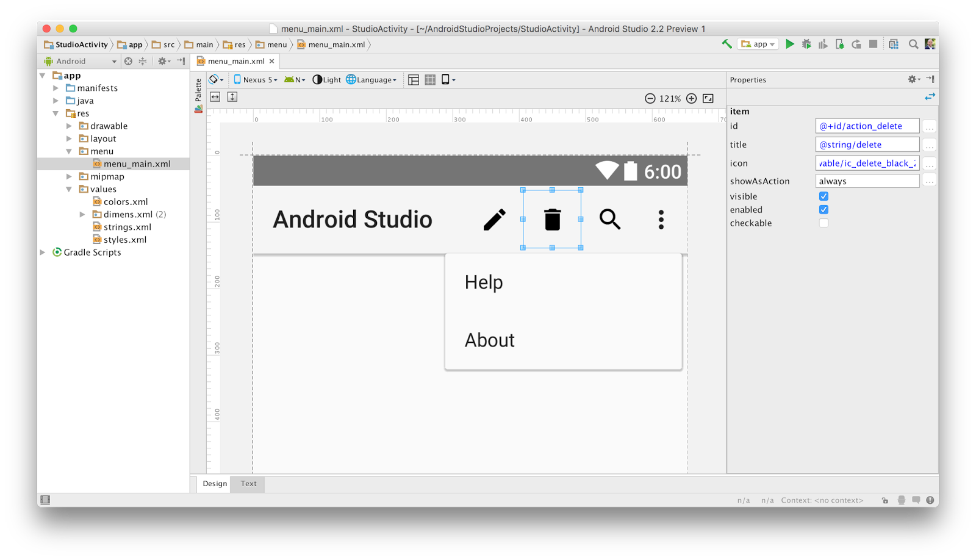Switch the editor theme using the Light icon
This screenshot has width=976, height=560.
click(x=326, y=79)
